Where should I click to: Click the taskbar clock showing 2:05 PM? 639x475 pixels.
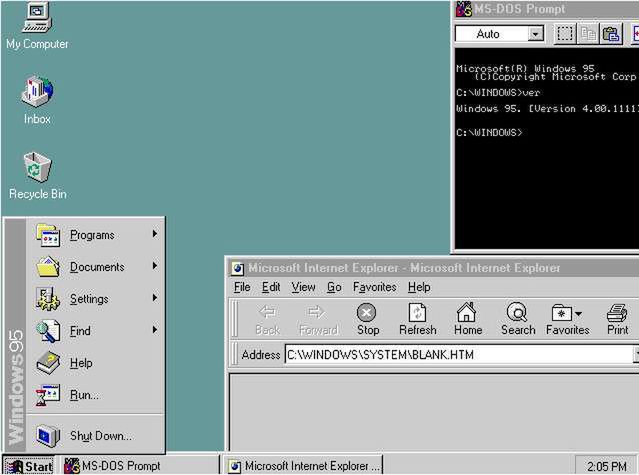coord(606,466)
